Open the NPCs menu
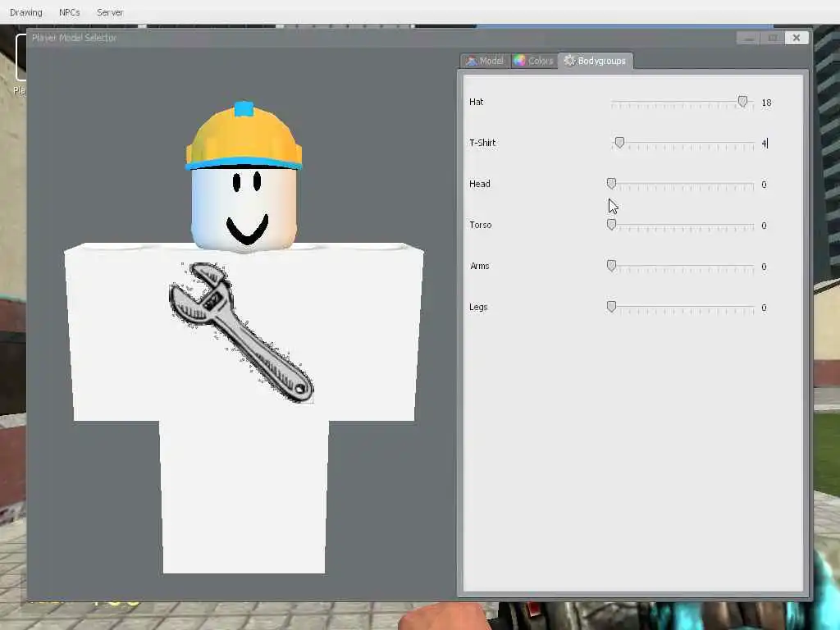This screenshot has height=630, width=840. [x=69, y=11]
